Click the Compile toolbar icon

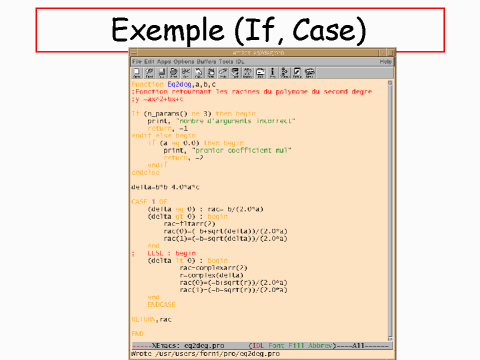pos(285,73)
